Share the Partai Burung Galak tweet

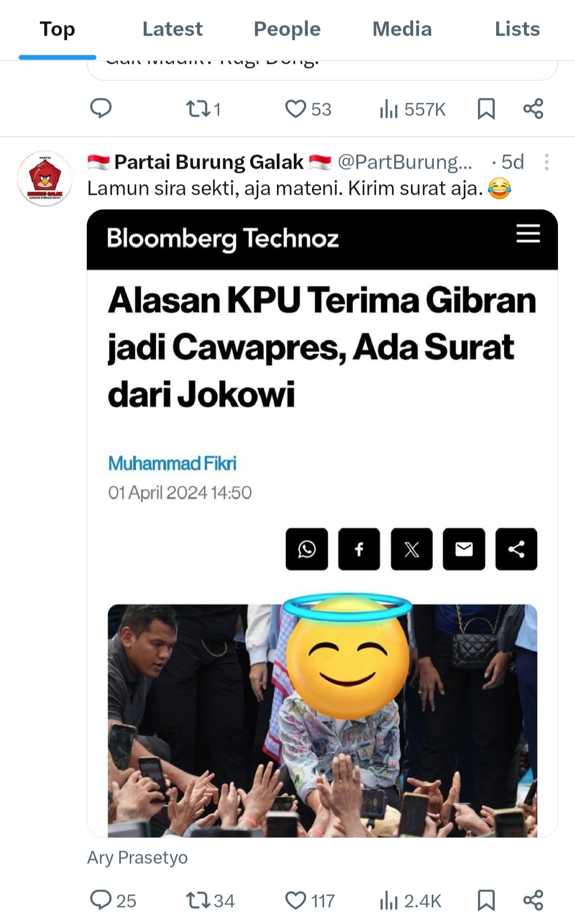(x=533, y=901)
